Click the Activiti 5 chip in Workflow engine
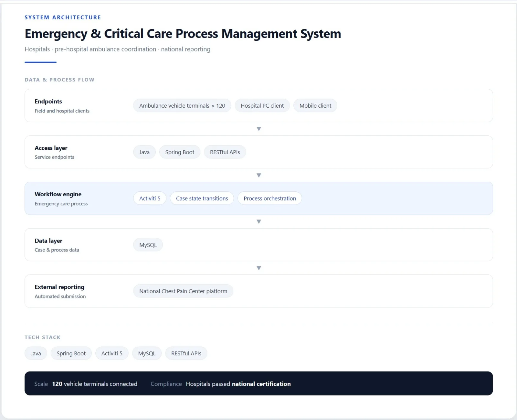Screen dimensions: 517x420 click(150, 199)
